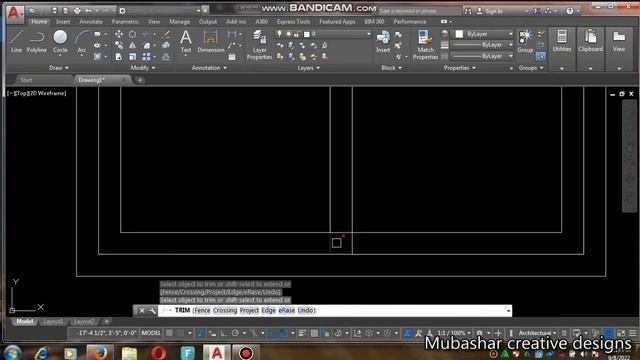This screenshot has height=360, width=640.
Task: Expand the Properties panel
Action: [460, 68]
